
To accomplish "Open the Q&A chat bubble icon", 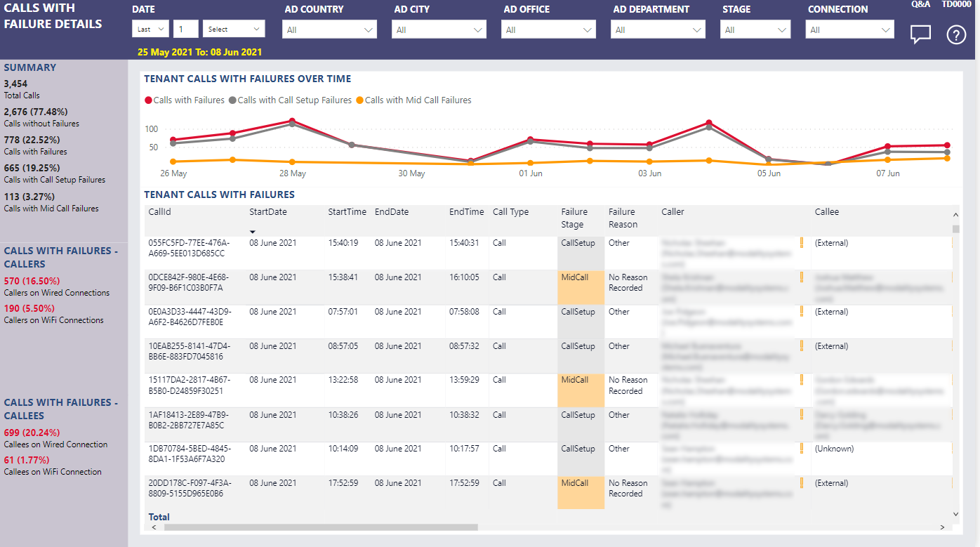I will click(920, 34).
